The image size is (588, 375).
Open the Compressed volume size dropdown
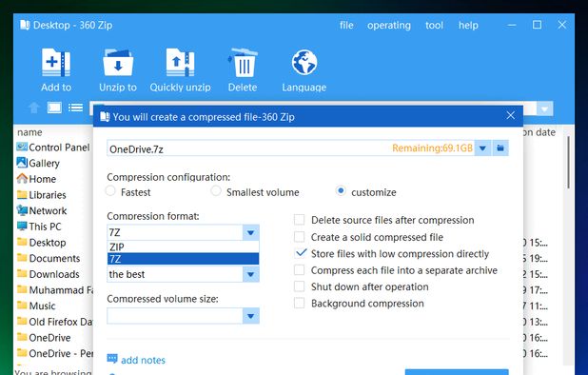pos(251,316)
